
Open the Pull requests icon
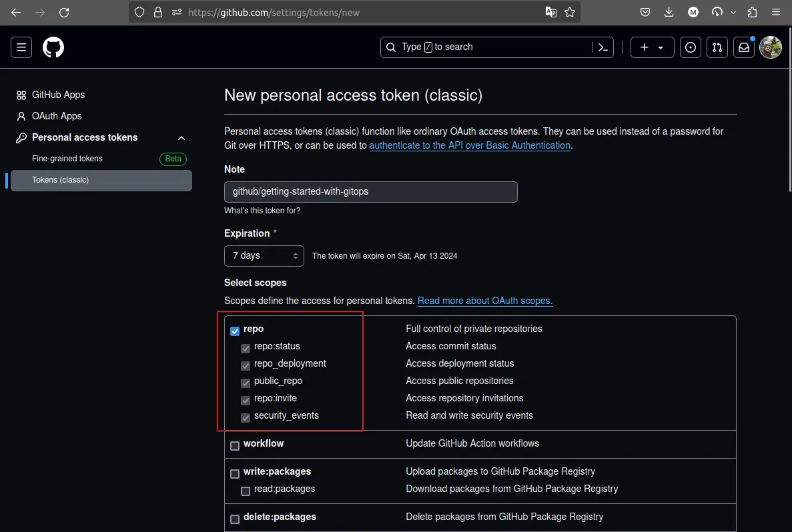(x=717, y=47)
